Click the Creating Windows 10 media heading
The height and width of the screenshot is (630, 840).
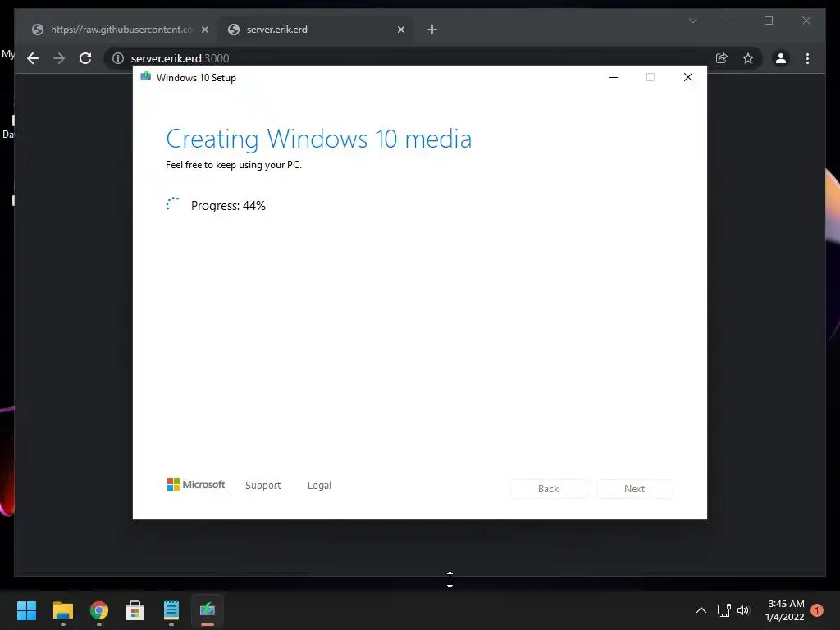click(x=319, y=139)
